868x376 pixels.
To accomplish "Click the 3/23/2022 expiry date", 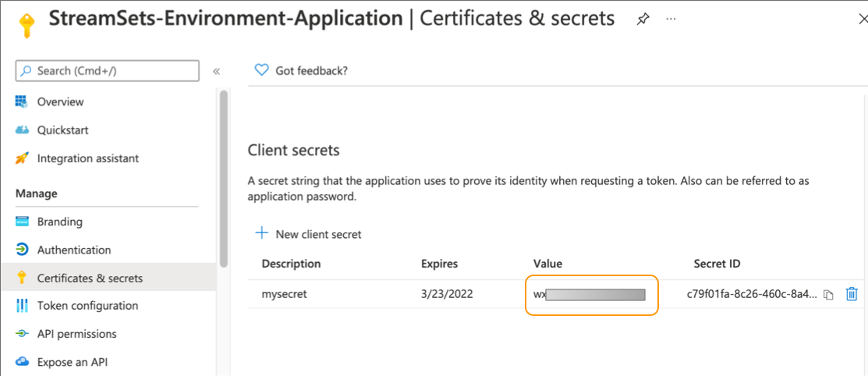I will point(448,294).
